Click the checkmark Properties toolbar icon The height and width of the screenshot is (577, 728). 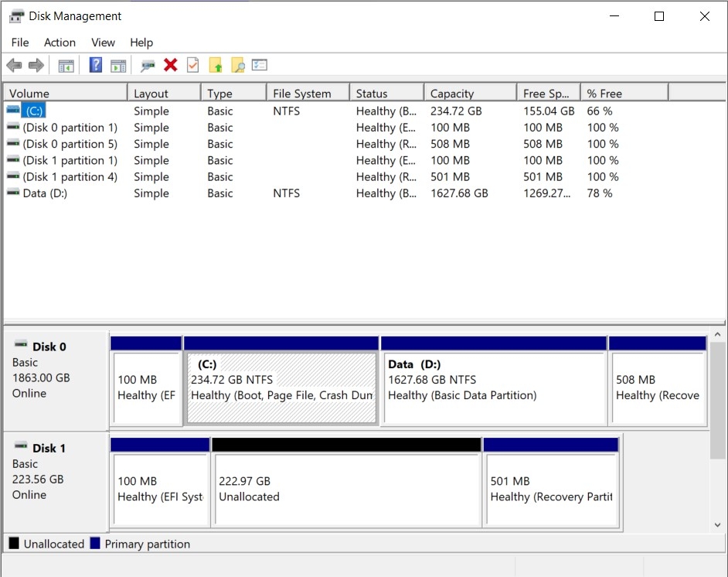click(x=192, y=65)
